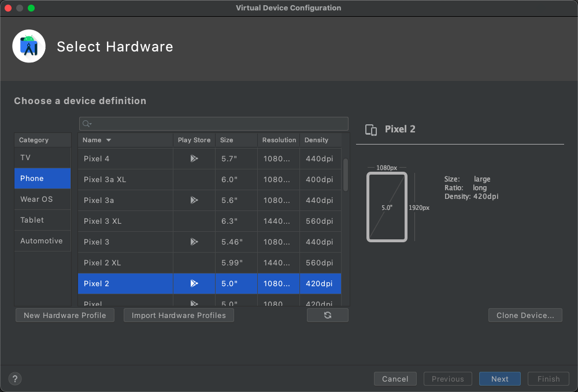
Task: Select the Pixel 3 device name
Action: tap(96, 242)
